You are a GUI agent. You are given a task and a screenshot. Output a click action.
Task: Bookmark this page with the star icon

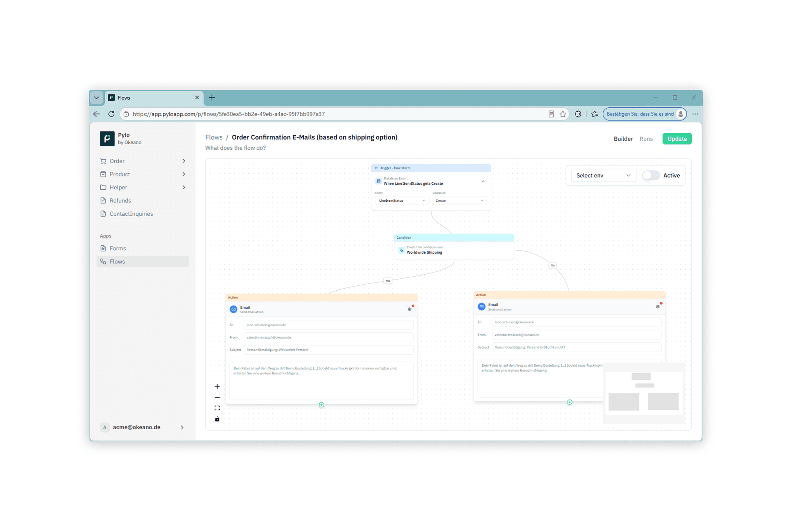[x=563, y=114]
